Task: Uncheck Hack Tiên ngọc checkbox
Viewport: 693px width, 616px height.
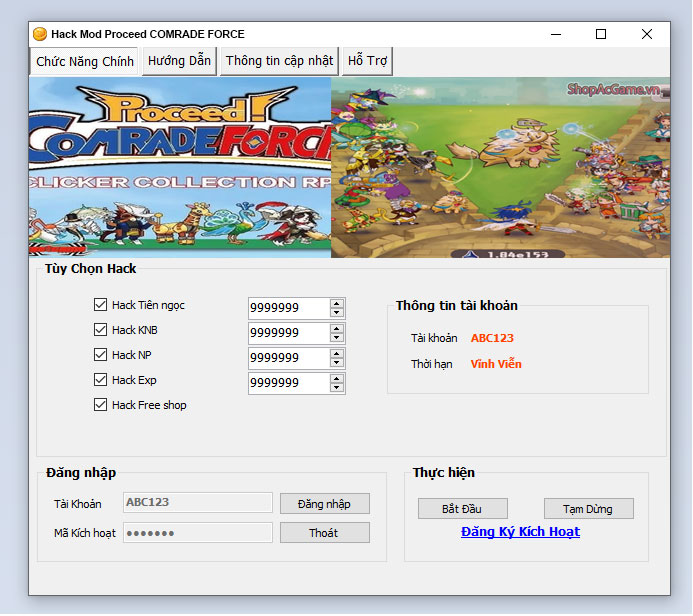Action: pyautogui.click(x=100, y=304)
